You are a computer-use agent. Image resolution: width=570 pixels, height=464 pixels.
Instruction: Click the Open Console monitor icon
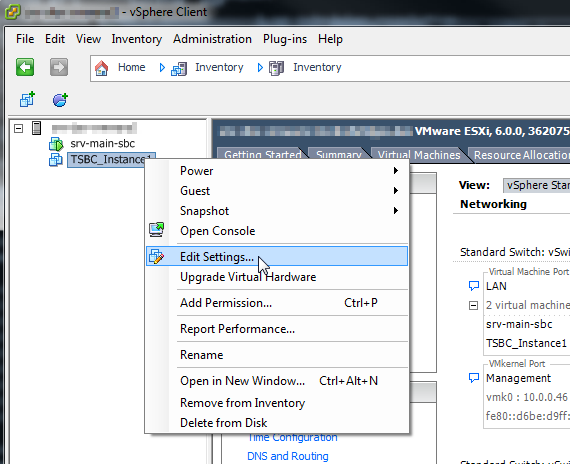157,230
